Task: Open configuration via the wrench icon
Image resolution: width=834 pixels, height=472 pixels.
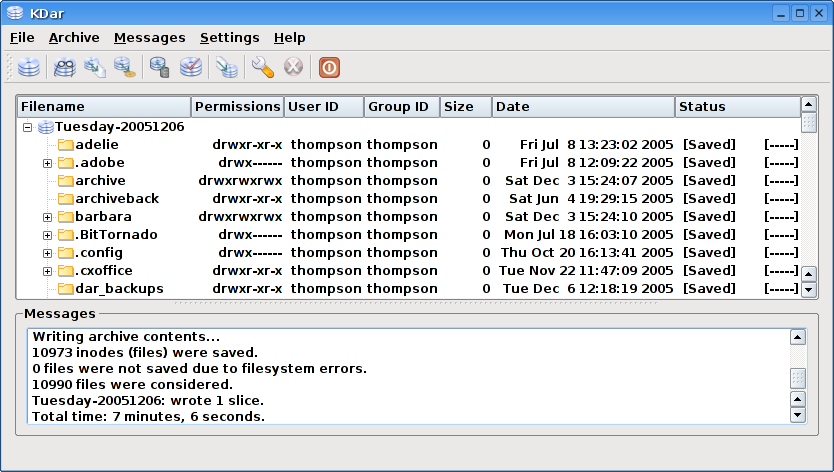Action: [x=262, y=68]
